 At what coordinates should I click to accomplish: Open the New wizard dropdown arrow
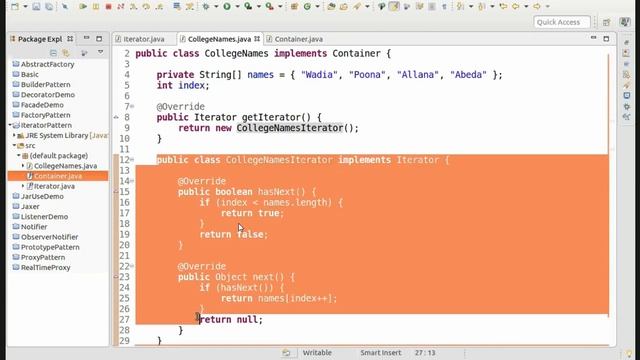point(25,7)
